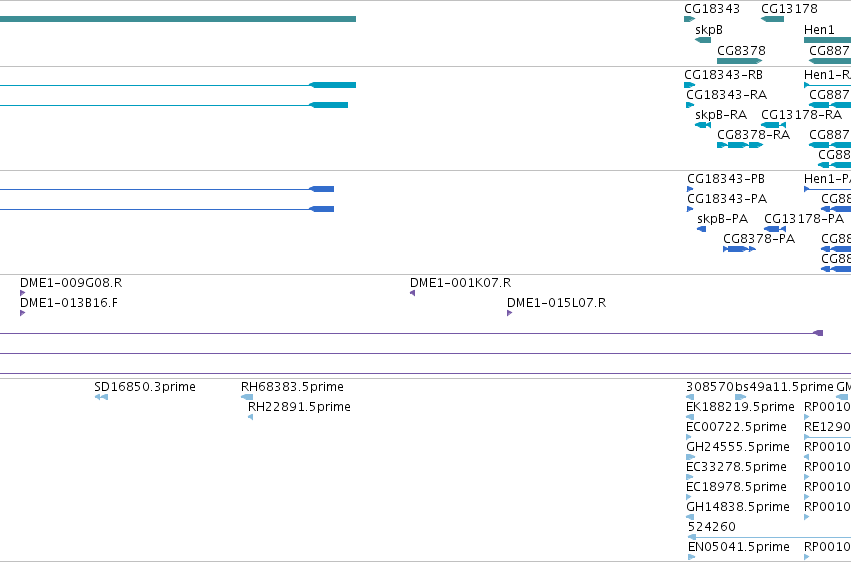
Task: Select the SD16850.3prime EST label
Action: [145, 387]
